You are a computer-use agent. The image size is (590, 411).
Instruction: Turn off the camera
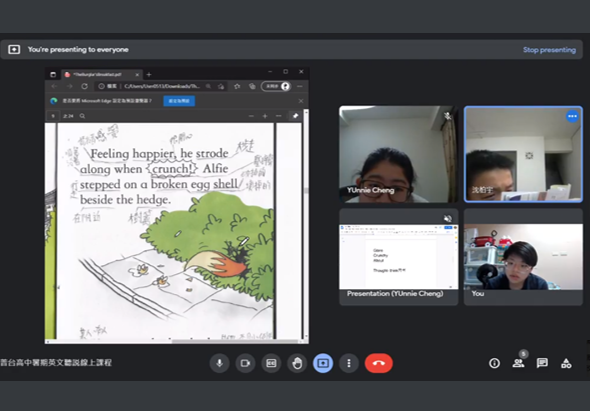tap(245, 363)
